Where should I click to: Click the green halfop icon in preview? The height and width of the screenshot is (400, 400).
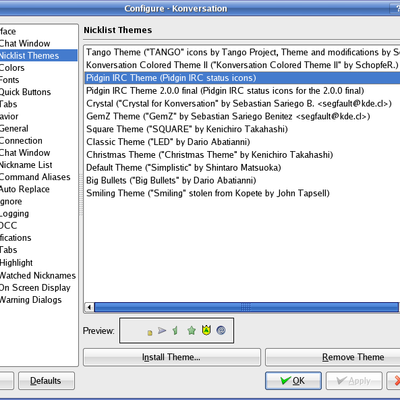pos(175,330)
